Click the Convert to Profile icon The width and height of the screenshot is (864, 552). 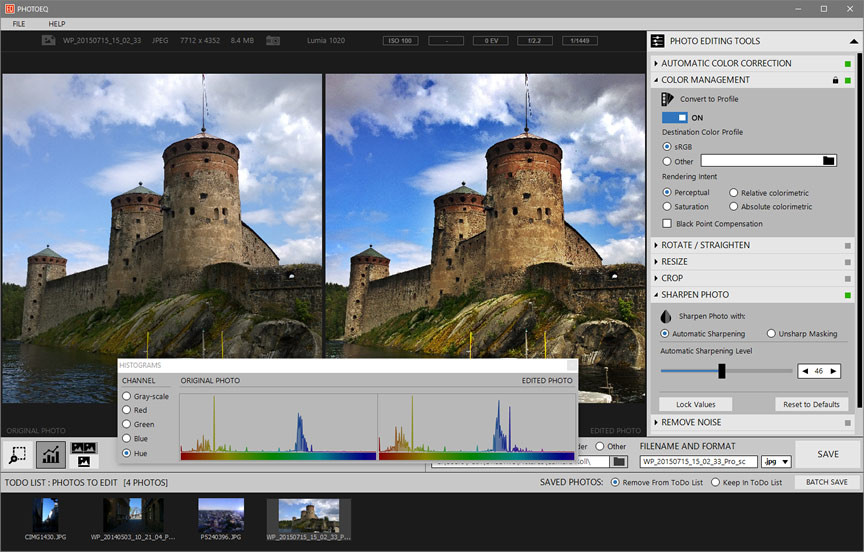(x=667, y=99)
